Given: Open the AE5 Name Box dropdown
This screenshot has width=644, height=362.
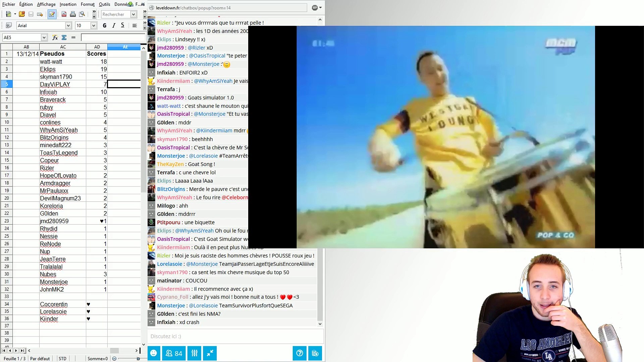Looking at the screenshot, I should [x=44, y=38].
